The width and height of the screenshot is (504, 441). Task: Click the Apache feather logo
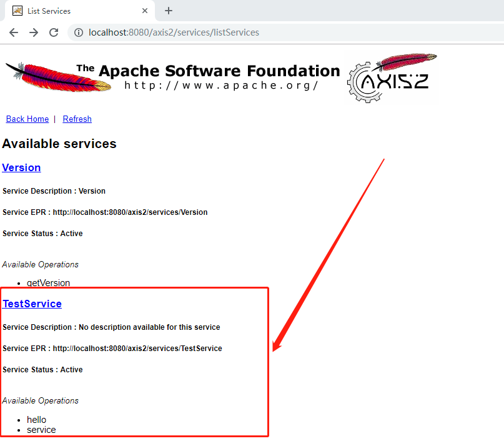tap(56, 76)
